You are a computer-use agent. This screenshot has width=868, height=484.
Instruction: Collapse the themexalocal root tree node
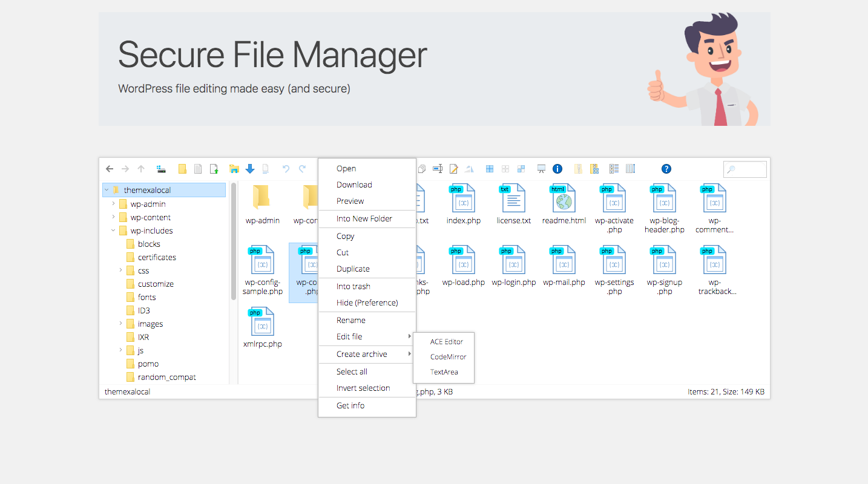pos(107,190)
